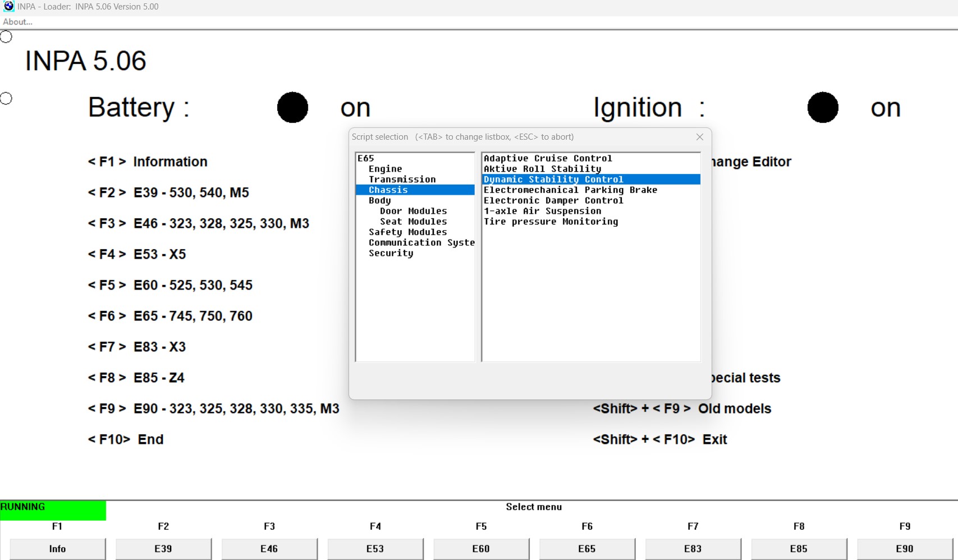Click the F9 E90 menu line
Viewport: 958px width, 560px height.
[214, 408]
